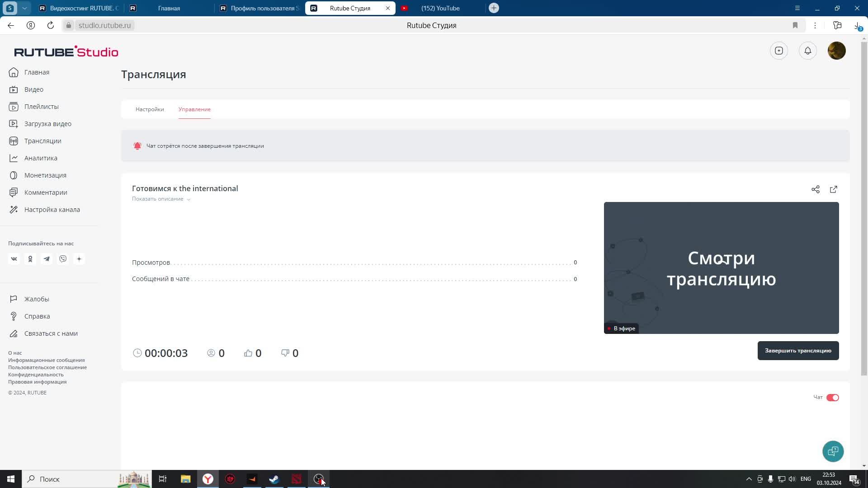The image size is (868, 488).
Task: Open File Explorer from taskbar
Action: click(185, 479)
